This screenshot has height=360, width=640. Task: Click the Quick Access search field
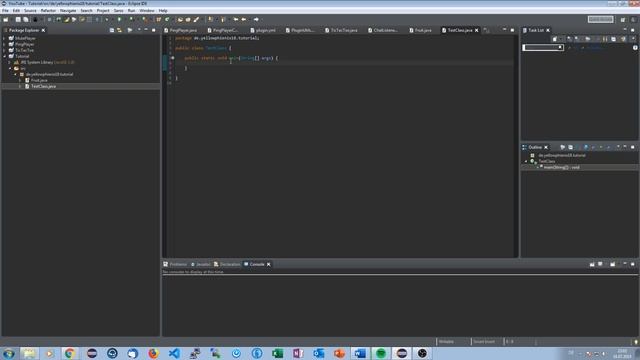tap(600, 19)
